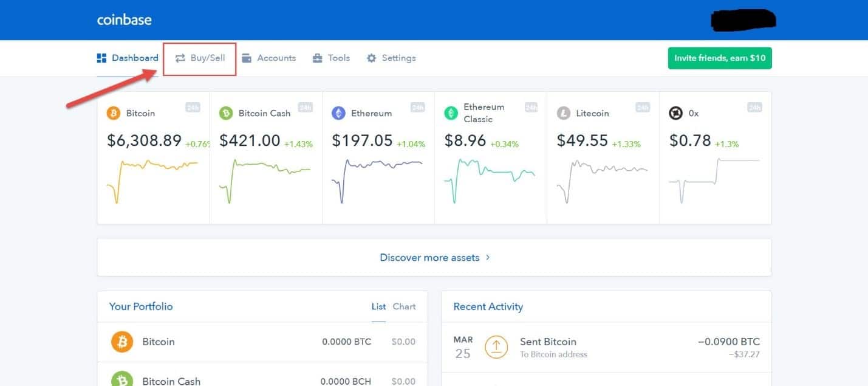This screenshot has height=386, width=868.
Task: Click the Ethereum Classic price $8.96
Action: pyautogui.click(x=465, y=141)
